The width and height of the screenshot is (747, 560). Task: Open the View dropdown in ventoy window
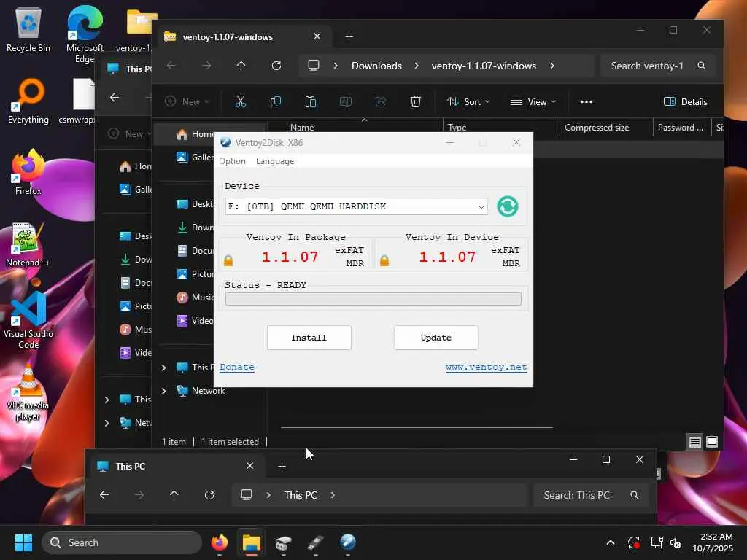click(533, 101)
